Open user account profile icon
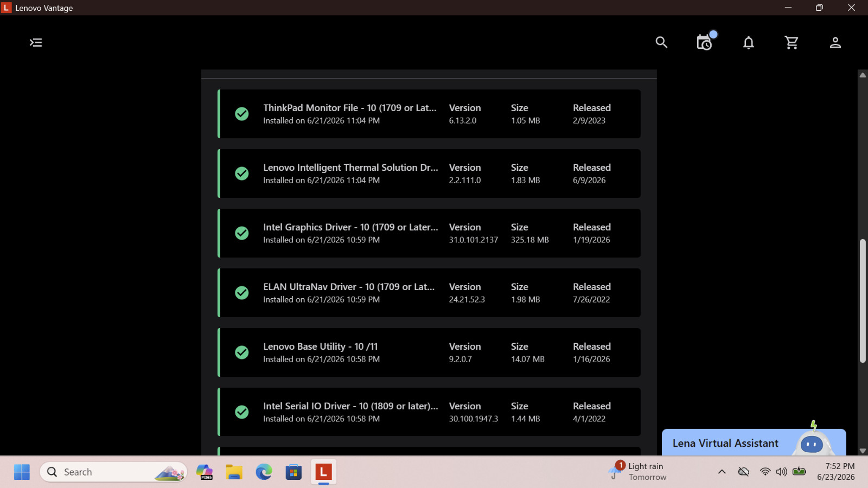Viewport: 868px width, 488px height. 835,42
